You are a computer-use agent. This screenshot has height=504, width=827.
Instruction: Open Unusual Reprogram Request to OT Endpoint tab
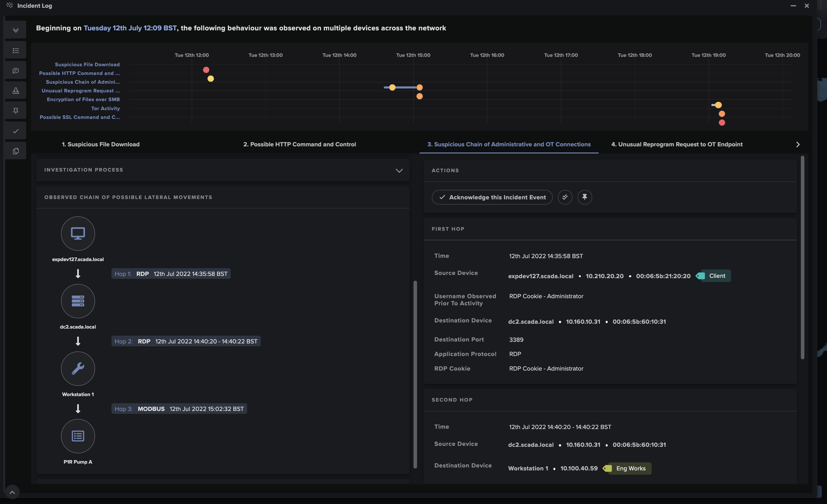[x=677, y=144]
